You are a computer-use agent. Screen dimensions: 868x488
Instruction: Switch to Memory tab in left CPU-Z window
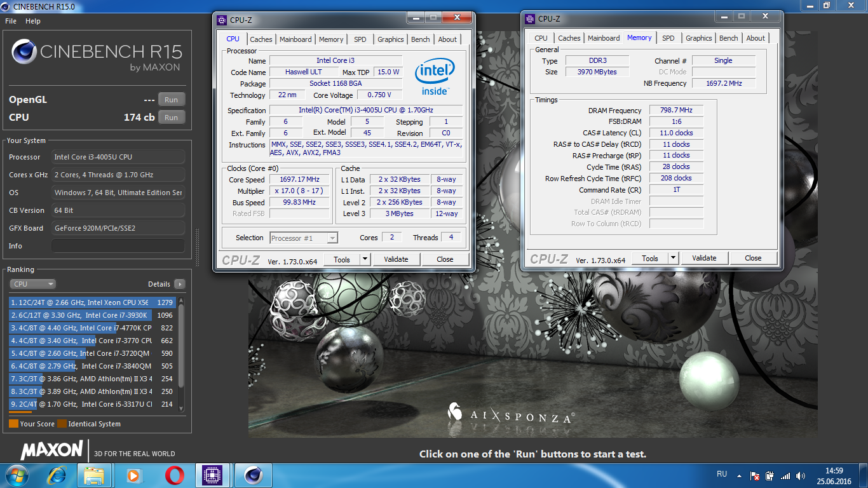point(331,39)
